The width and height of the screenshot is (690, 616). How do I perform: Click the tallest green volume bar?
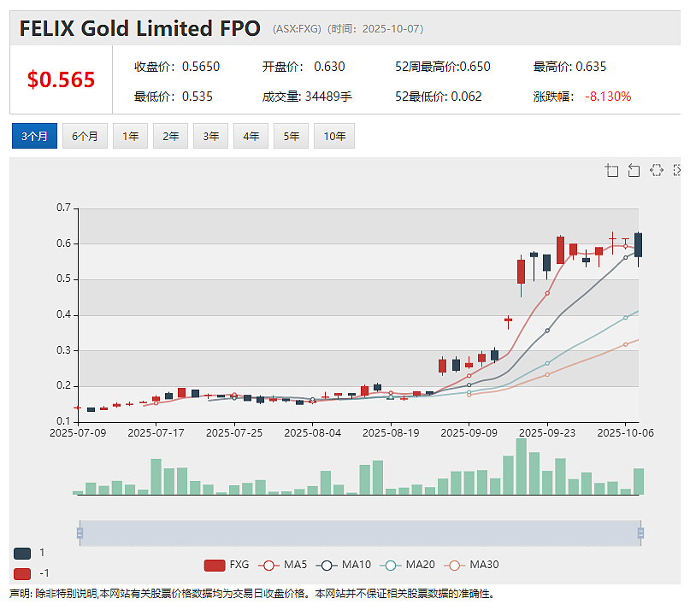[522, 466]
